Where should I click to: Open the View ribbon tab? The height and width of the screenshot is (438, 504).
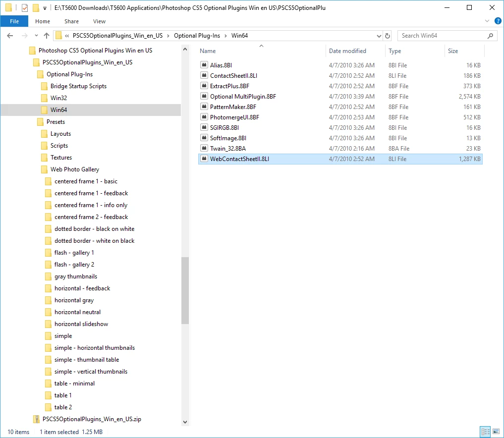tap(99, 21)
